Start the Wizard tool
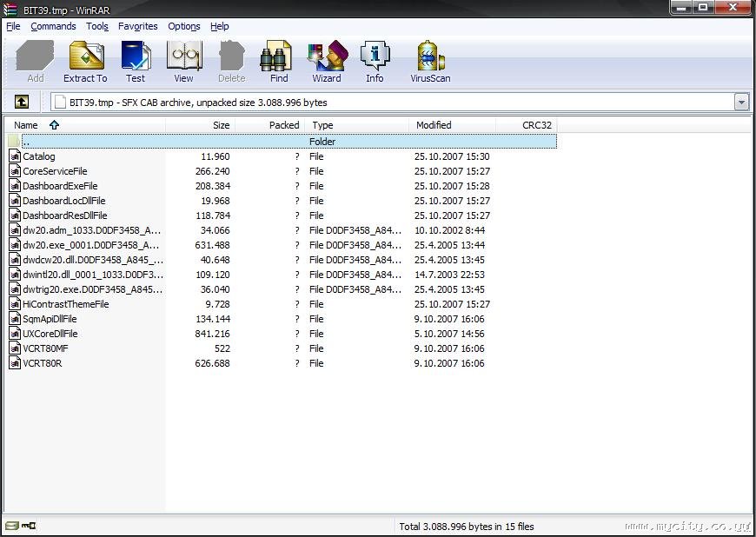This screenshot has width=756, height=537. coord(327,61)
